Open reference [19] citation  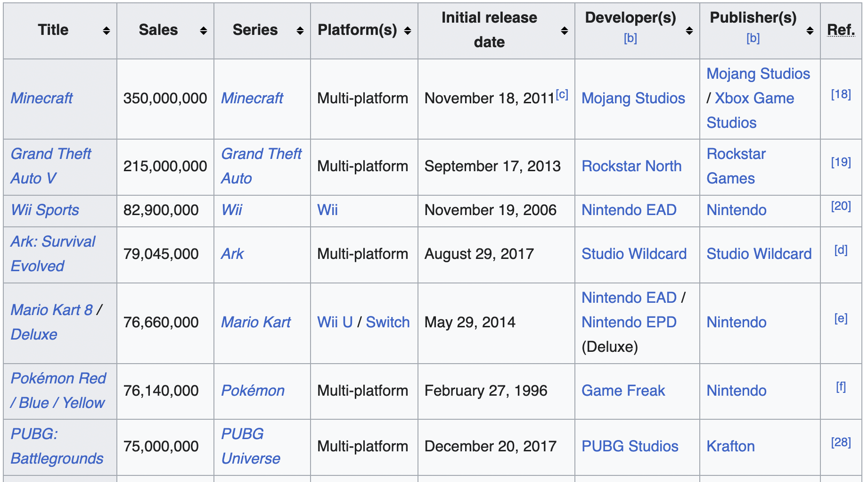(x=841, y=162)
